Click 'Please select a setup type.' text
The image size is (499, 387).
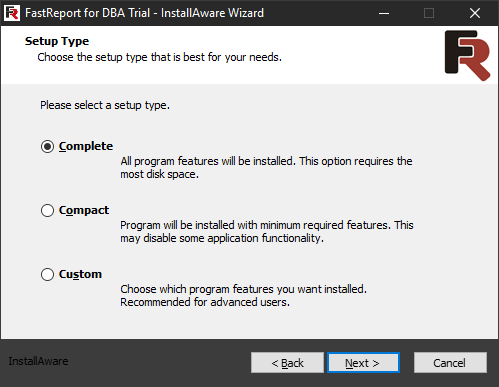click(105, 105)
